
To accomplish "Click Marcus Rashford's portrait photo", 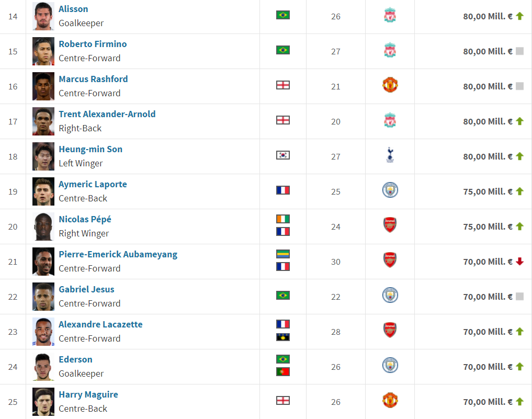I will [x=43, y=86].
